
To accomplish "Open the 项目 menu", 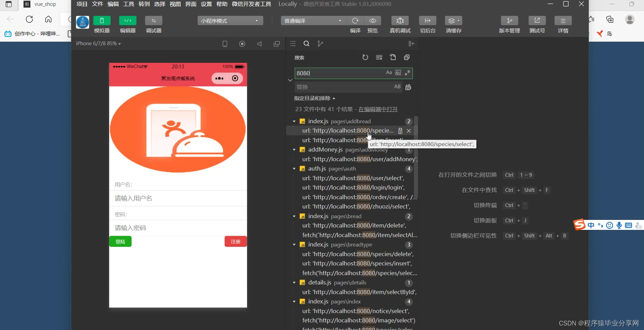I will point(82,4).
